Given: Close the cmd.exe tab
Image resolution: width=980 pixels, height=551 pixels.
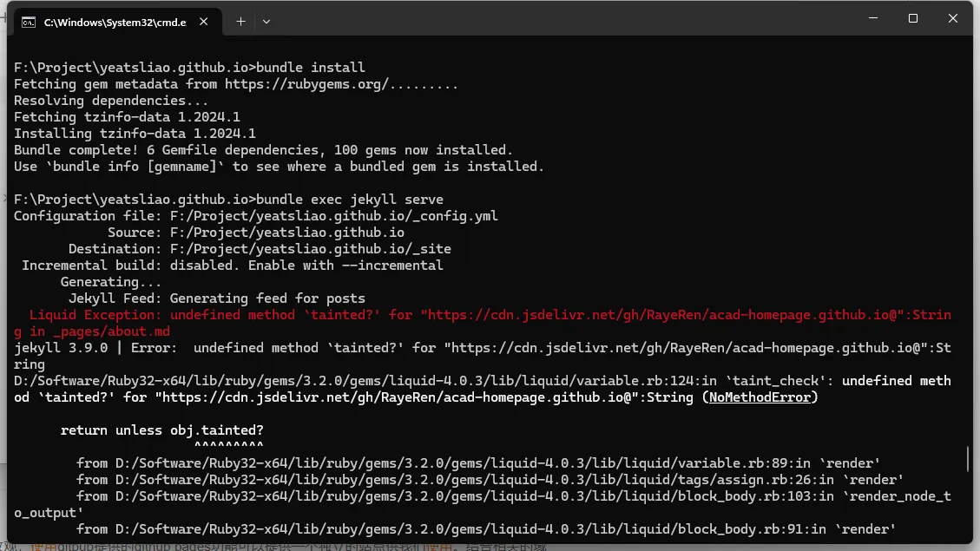Looking at the screenshot, I should 207,22.
